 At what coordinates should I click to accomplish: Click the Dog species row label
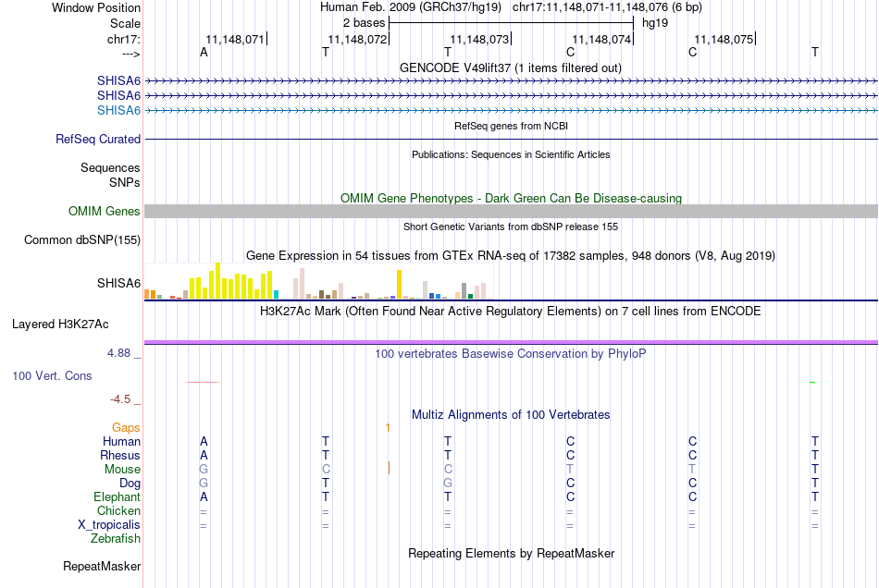pos(130,483)
